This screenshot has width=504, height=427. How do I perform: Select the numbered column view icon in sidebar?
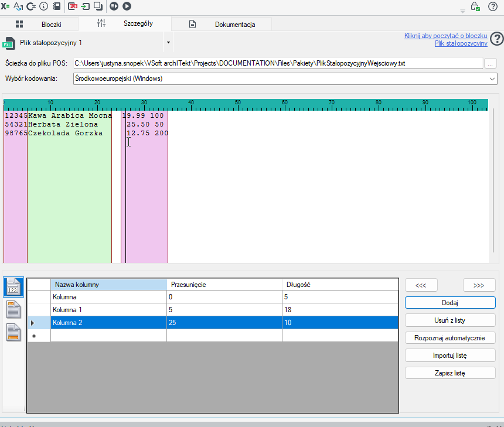(13, 287)
